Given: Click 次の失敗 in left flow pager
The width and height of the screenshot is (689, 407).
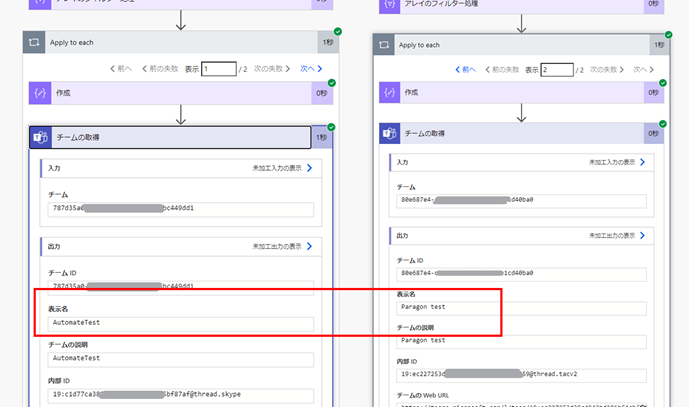Looking at the screenshot, I should [272, 69].
